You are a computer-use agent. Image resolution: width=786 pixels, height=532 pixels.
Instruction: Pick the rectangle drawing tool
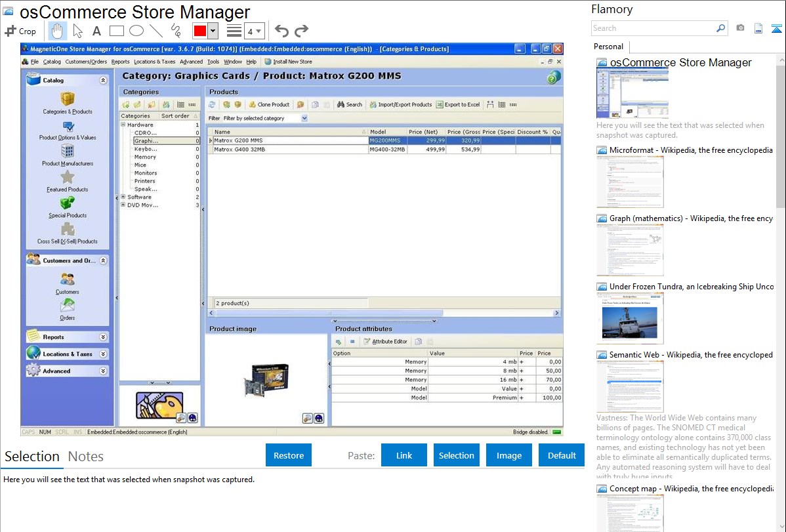tap(116, 31)
